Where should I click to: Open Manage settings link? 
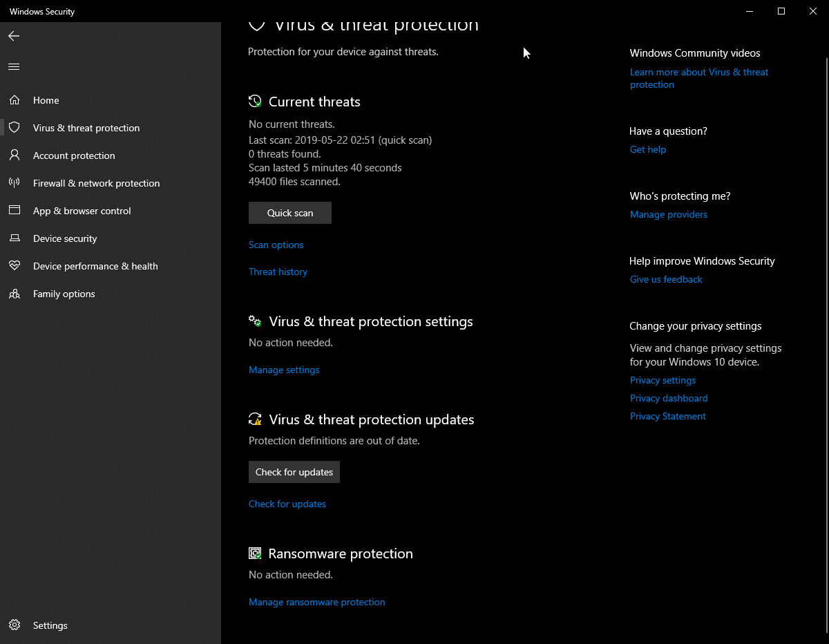pos(284,370)
